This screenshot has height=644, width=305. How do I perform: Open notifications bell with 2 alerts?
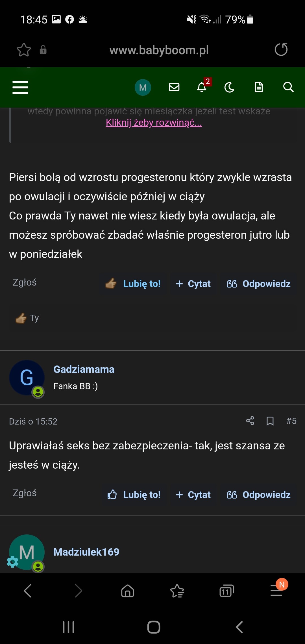[x=202, y=87]
